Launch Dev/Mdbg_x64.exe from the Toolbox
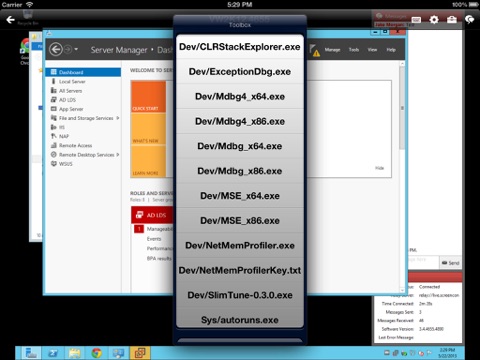 tap(240, 146)
